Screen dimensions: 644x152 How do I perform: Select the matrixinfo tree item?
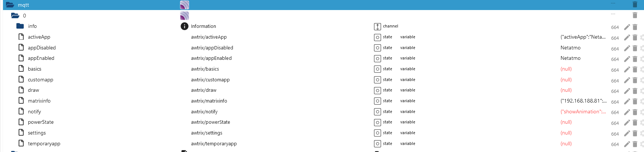click(39, 101)
